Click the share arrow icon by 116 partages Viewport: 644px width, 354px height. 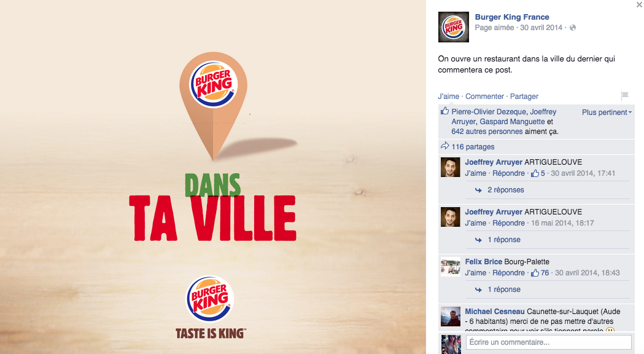[x=445, y=146]
